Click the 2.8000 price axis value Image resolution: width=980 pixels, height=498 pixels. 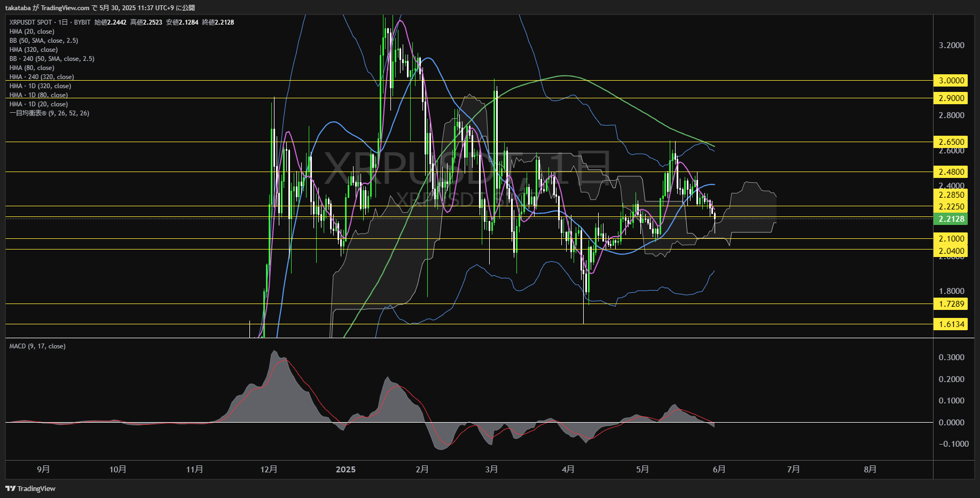click(x=952, y=115)
